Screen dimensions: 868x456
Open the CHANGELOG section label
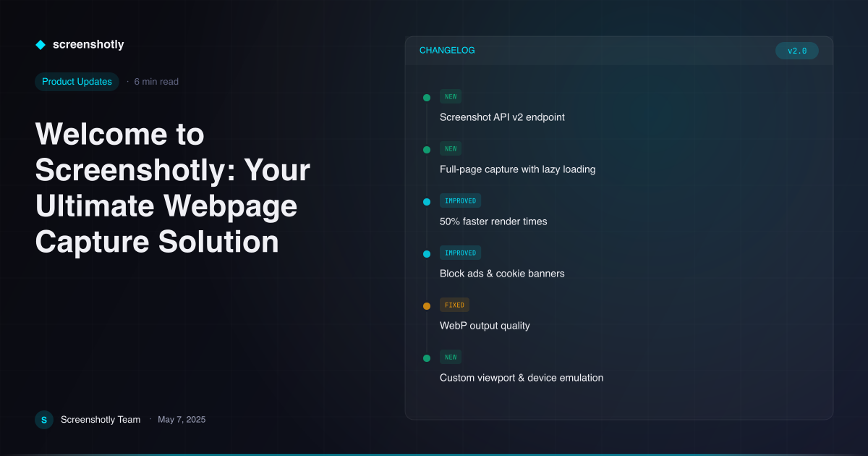(x=447, y=50)
